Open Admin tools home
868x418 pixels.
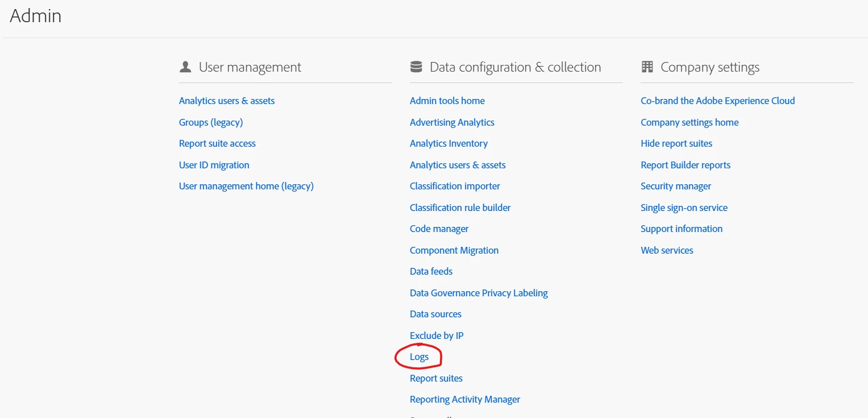coord(447,101)
